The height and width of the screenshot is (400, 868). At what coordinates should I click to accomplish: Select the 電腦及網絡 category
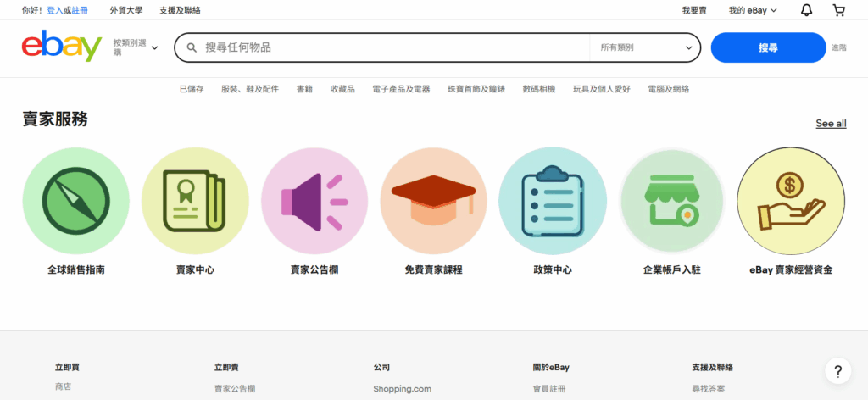click(669, 89)
